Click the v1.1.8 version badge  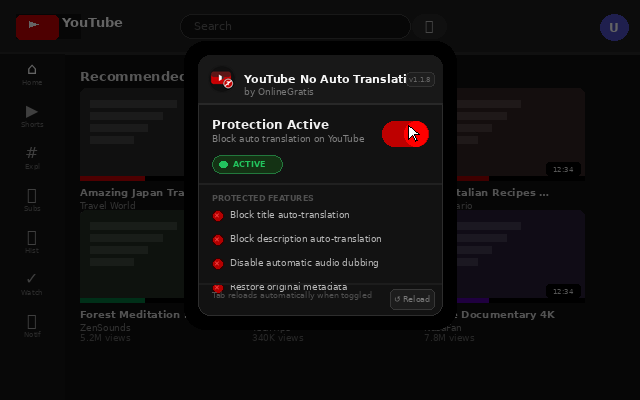(x=420, y=79)
